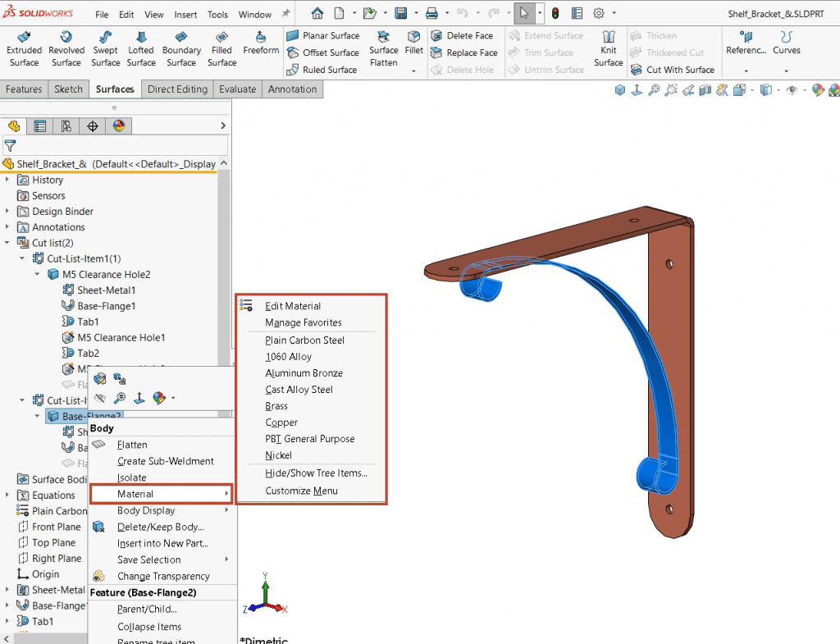Open the Insert menu
840x644 pixels.
point(185,15)
